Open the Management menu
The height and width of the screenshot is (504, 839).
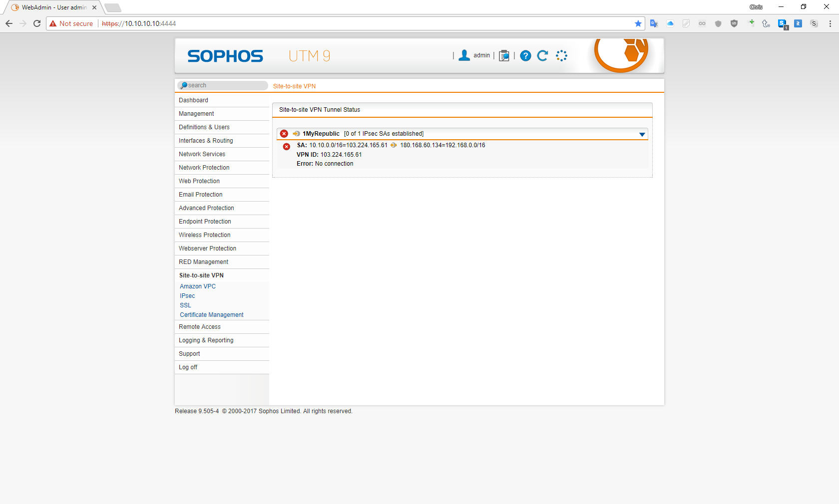coord(222,114)
